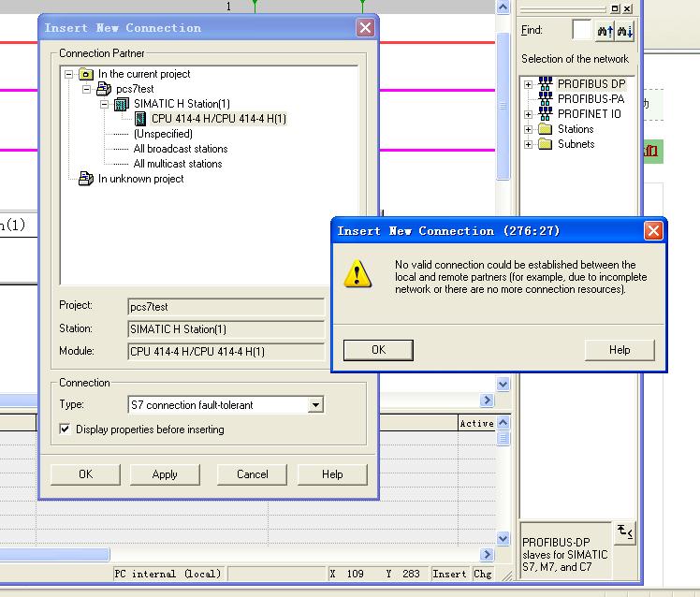
Task: Click the Project field showing pcs7test
Action: pyautogui.click(x=226, y=307)
